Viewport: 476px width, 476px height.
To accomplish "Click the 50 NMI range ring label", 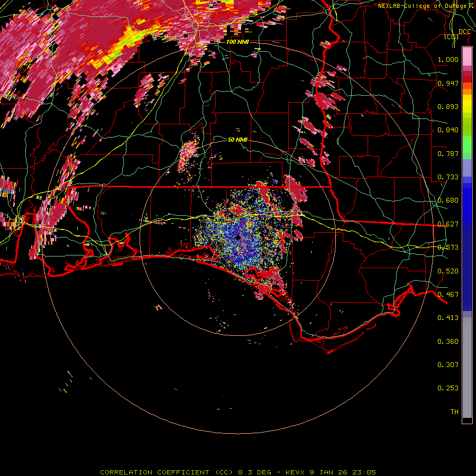I will coord(237,140).
